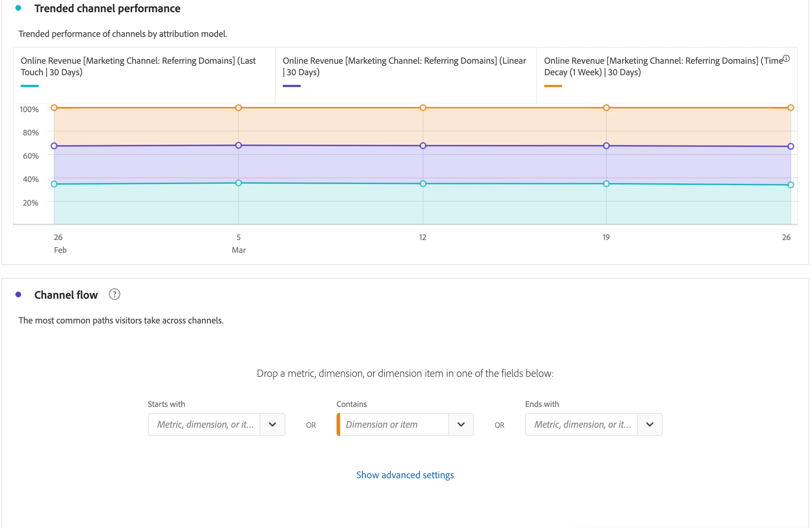This screenshot has height=528, width=812.
Task: Select the Last Touch legend item
Action: pos(138,66)
